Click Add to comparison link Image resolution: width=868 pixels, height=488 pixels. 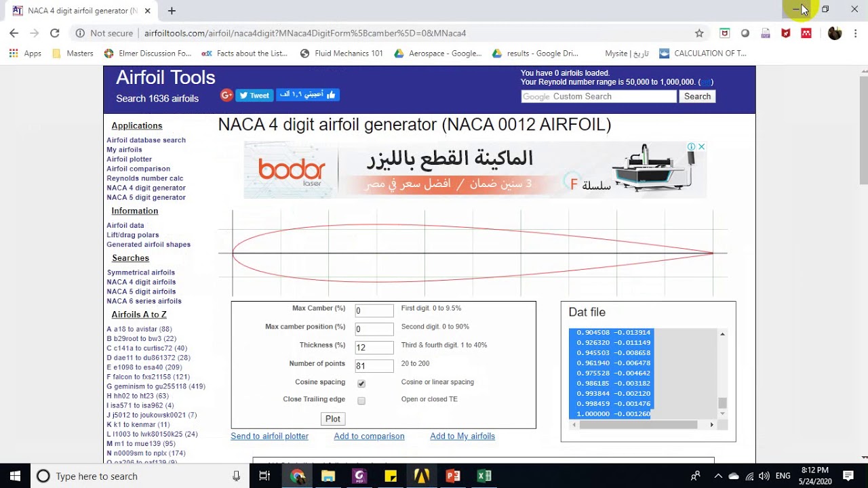pos(369,436)
